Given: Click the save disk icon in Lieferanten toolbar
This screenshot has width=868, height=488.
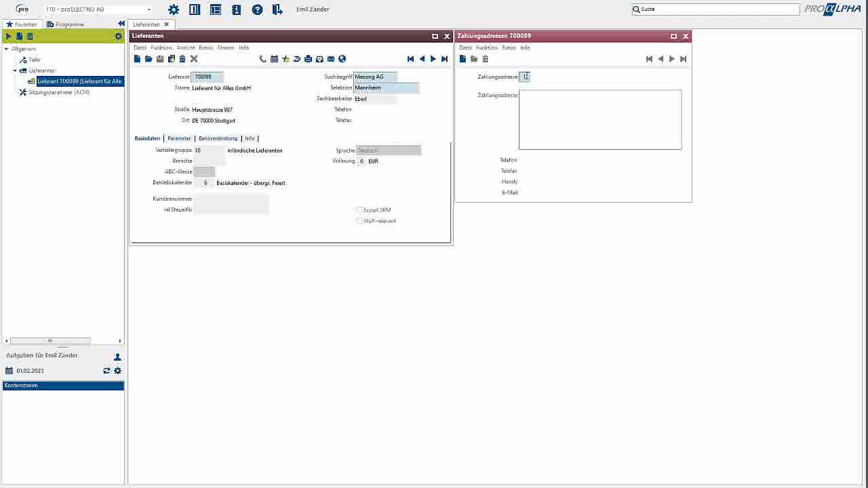Looking at the screenshot, I should coord(160,59).
